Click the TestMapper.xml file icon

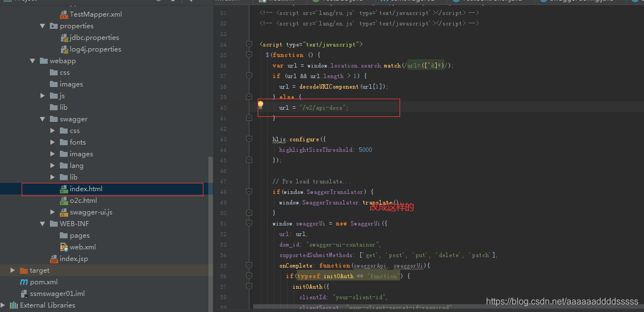(x=64, y=14)
